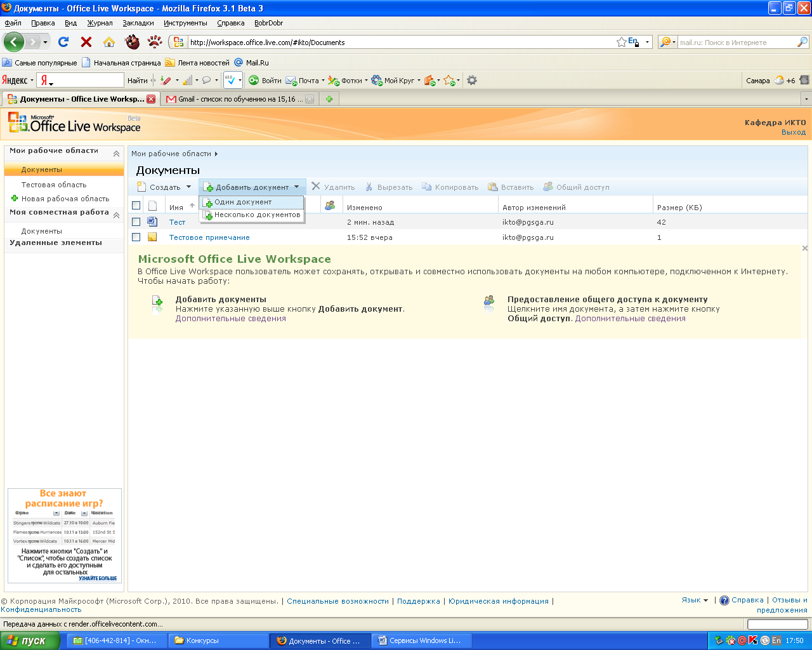Switch to Сервисы Windows Li... taskbar item

[x=423, y=640]
